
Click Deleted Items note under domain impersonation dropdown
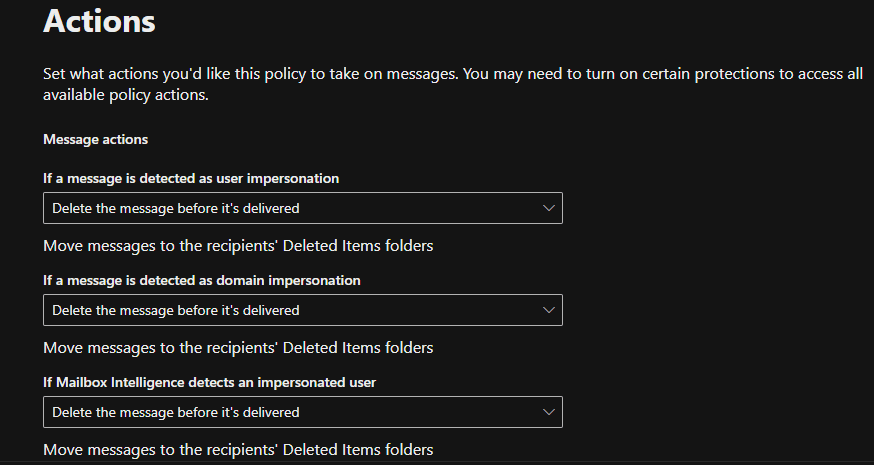pyautogui.click(x=238, y=347)
